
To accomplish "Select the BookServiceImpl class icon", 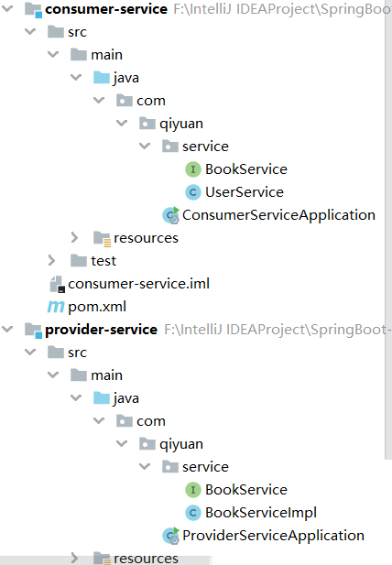I will [193, 513].
